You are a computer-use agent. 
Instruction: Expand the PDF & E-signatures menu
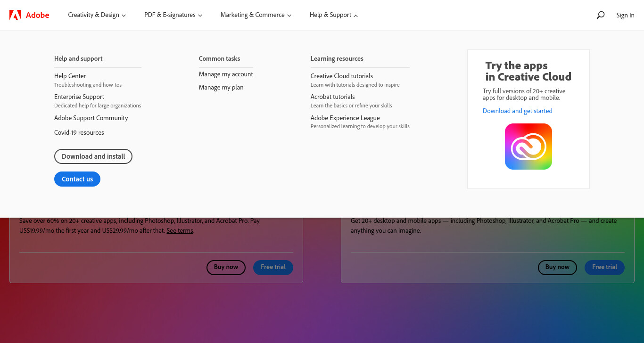pos(173,15)
